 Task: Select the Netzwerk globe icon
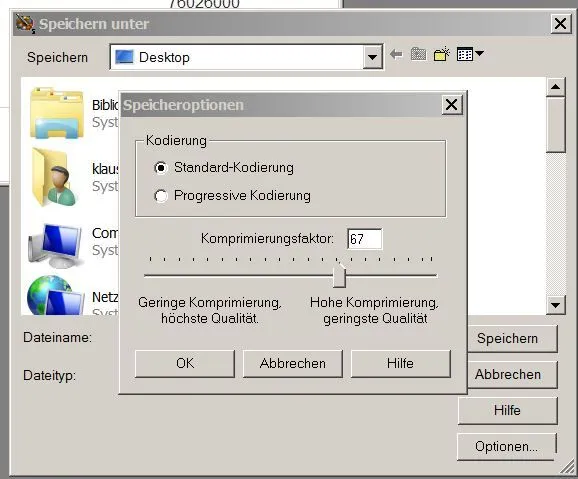(x=55, y=296)
